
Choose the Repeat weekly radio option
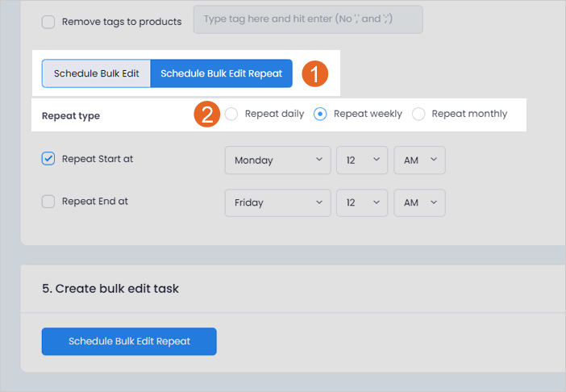point(320,114)
